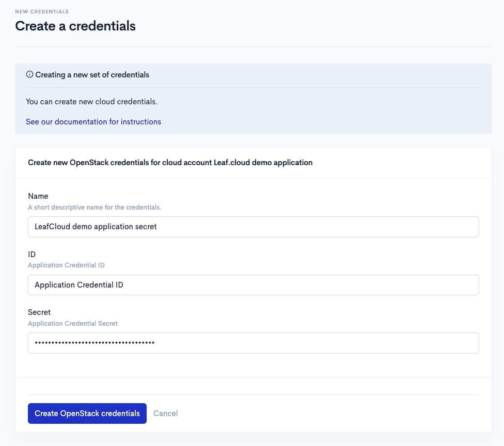The image size is (504, 446).
Task: Click the 'ID' field label
Action: [31, 254]
